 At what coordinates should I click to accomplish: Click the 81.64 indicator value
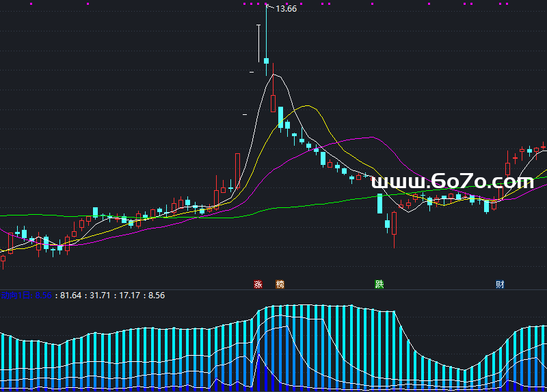(70, 296)
